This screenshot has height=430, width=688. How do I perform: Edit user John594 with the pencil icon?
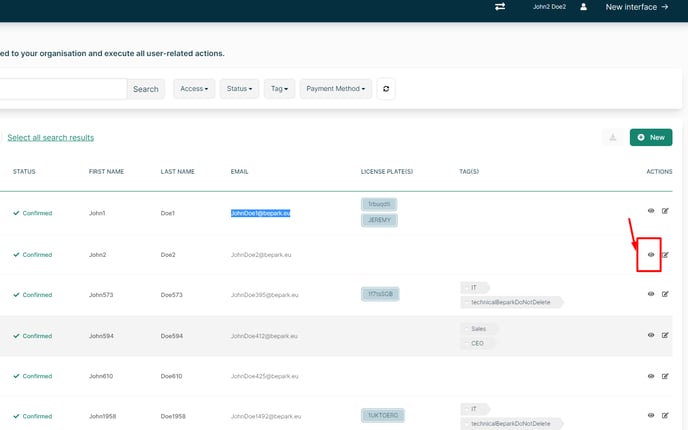coord(665,335)
